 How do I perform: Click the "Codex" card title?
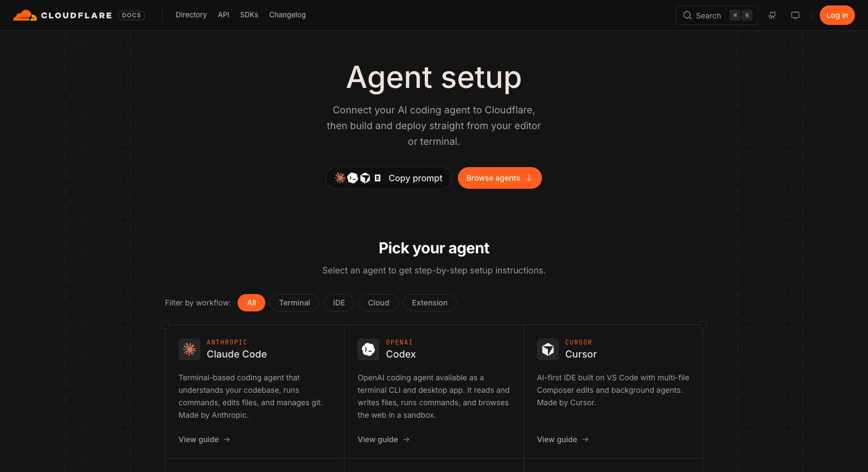(401, 354)
